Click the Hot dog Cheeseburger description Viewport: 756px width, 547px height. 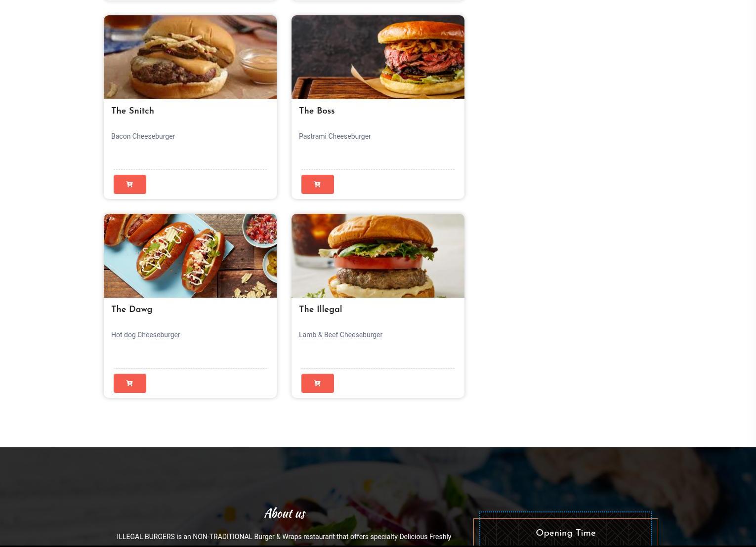tap(145, 335)
